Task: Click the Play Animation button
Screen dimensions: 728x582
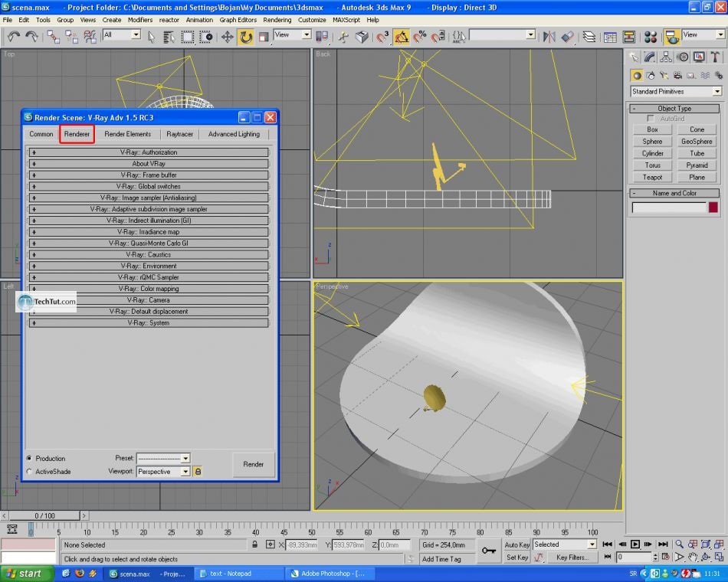Action: (x=635, y=544)
